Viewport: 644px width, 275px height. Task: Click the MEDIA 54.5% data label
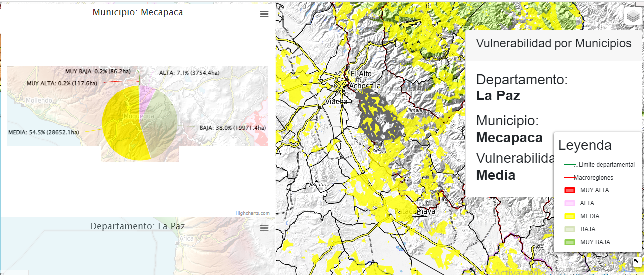point(44,132)
